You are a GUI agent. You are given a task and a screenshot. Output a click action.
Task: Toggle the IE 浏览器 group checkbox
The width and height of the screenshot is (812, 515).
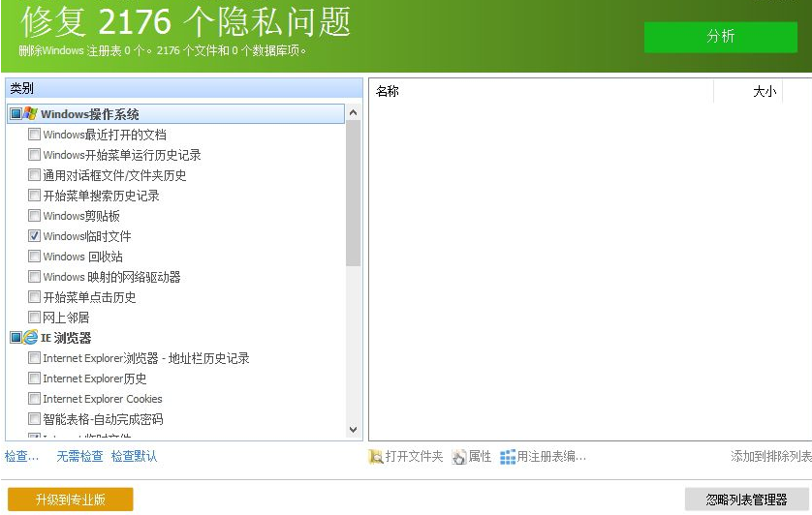pos(16,338)
